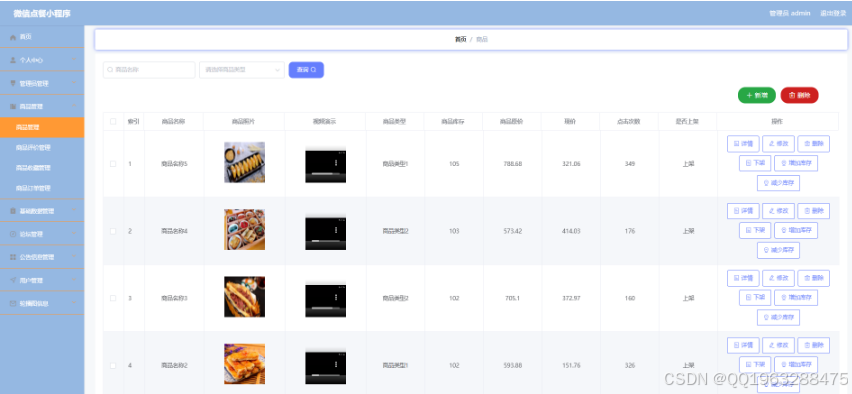Image resolution: width=852 pixels, height=394 pixels.
Task: Click 减少库存 for row 商品名称3
Action: [x=779, y=317]
